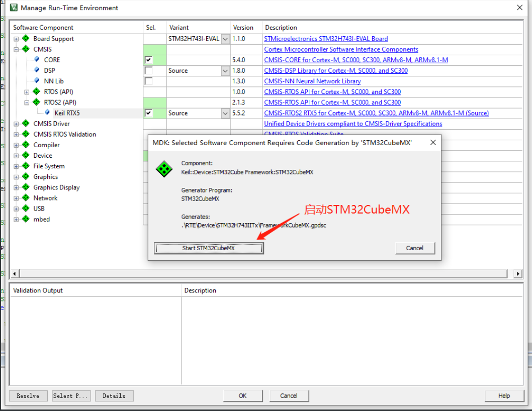Click the STM32Cube framework diamond icon
This screenshot has height=411, width=532.
[163, 168]
